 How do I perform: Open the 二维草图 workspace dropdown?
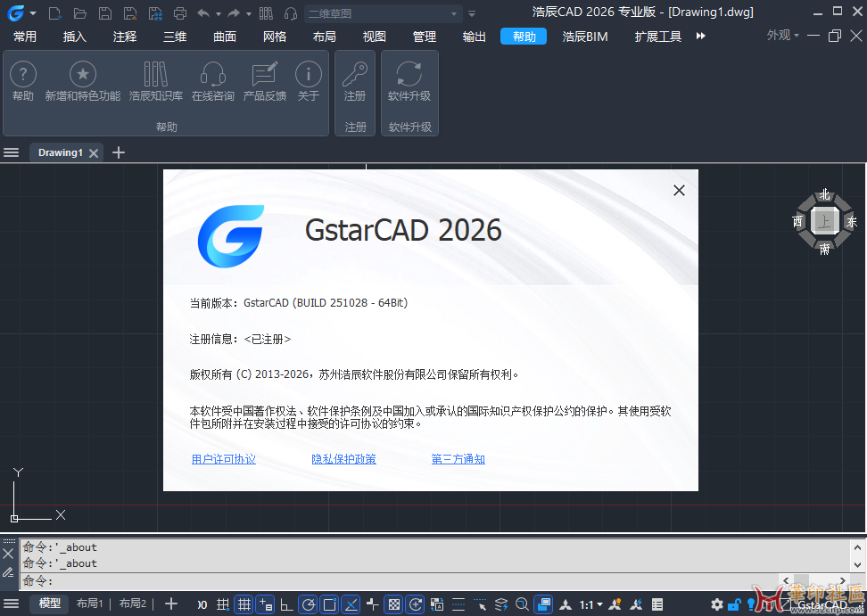click(x=384, y=13)
